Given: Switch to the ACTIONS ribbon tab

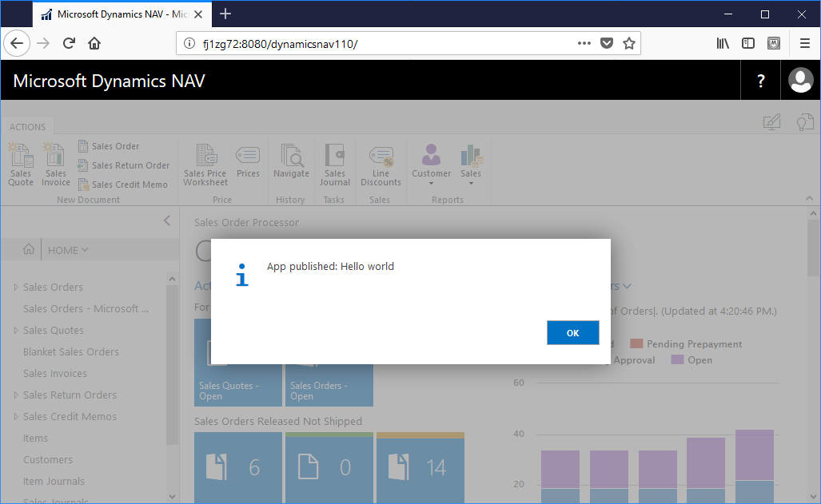Looking at the screenshot, I should pos(27,127).
